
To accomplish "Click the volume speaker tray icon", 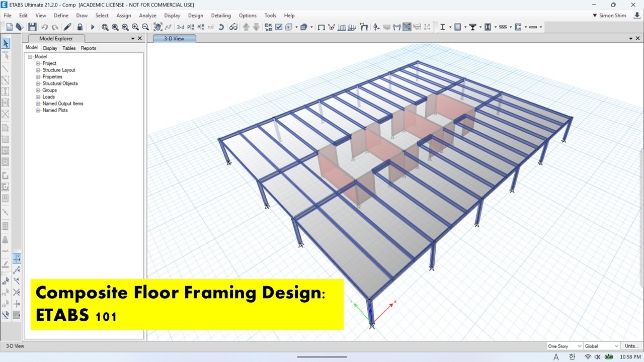I will click(x=597, y=357).
